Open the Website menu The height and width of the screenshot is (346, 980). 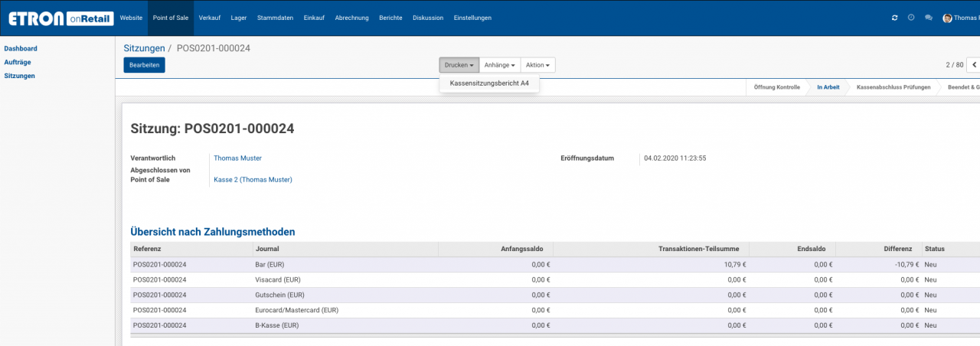131,18
